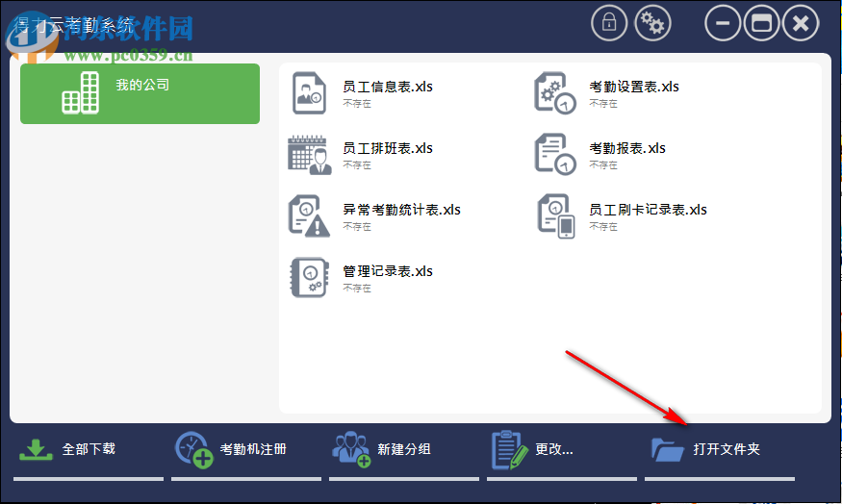Click 不存在 status under 考勤报表.xls
Viewport: 842px width, 504px height.
click(603, 165)
